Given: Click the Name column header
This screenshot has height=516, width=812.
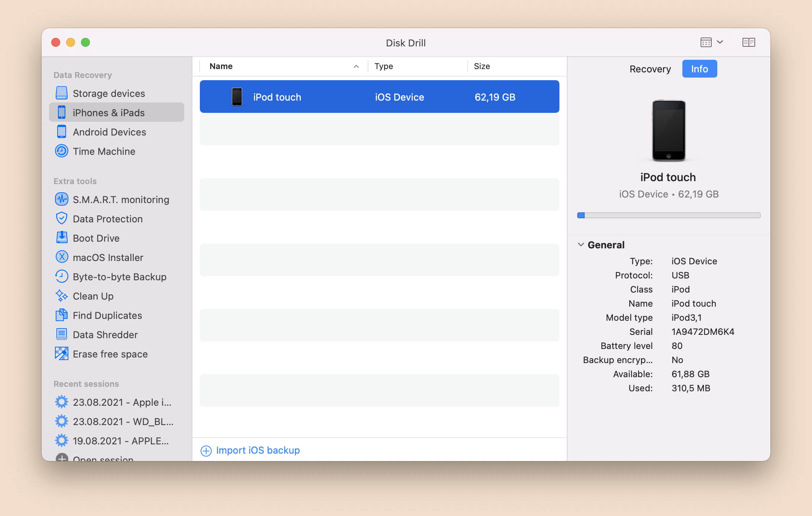Looking at the screenshot, I should pos(221,66).
